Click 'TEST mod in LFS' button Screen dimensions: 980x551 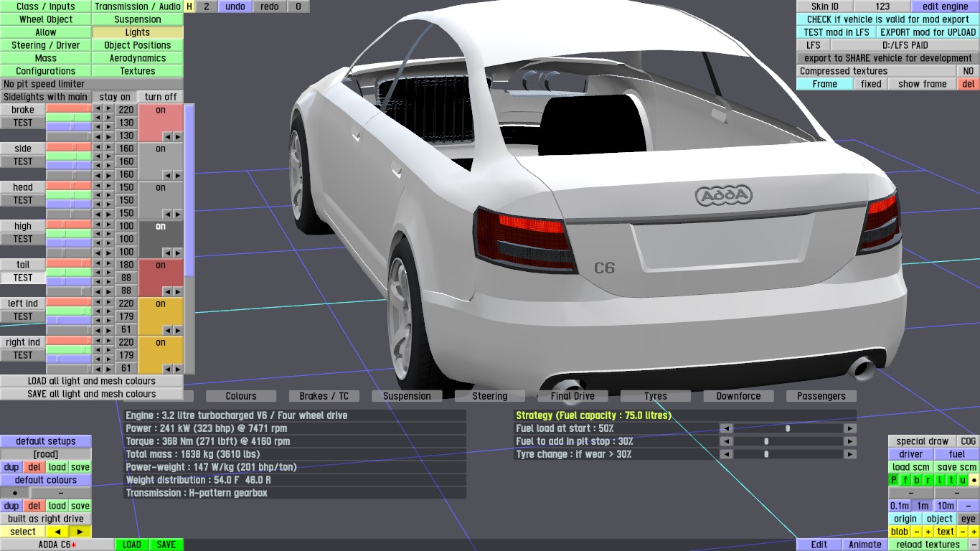(837, 32)
